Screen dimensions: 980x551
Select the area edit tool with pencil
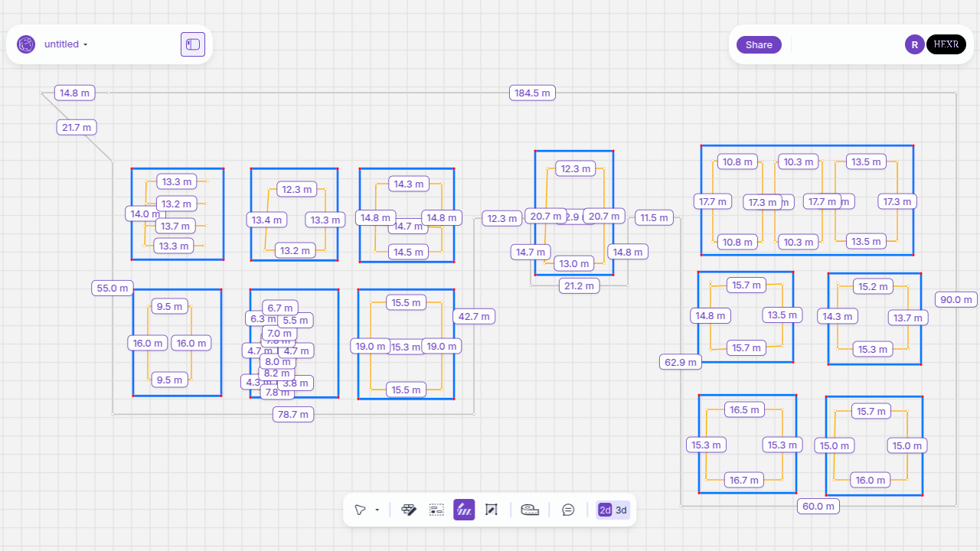click(x=492, y=510)
